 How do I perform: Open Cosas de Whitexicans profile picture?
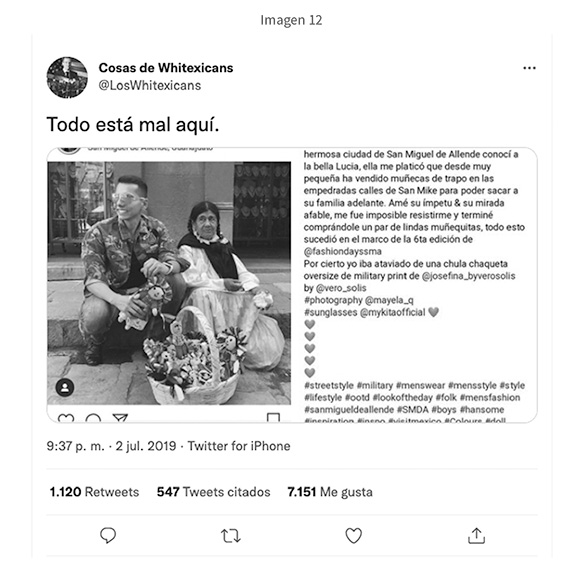click(x=67, y=77)
